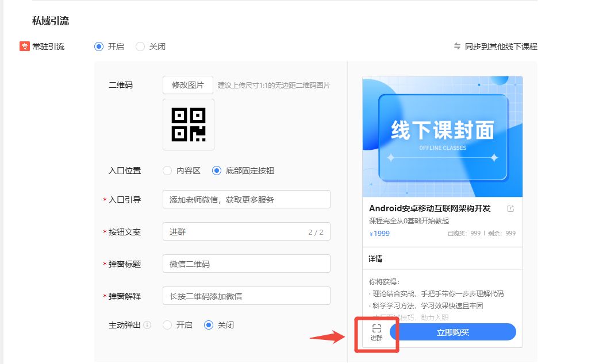This screenshot has width=603, height=364.
Task: Click the 弹窗标题 input field
Action: click(x=246, y=264)
